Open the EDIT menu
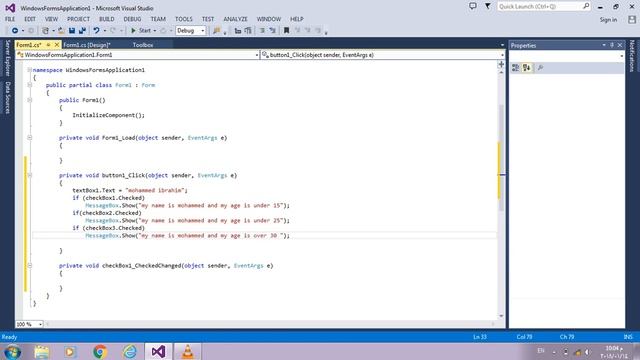Screen dimensions: 640x360 tap(30, 19)
